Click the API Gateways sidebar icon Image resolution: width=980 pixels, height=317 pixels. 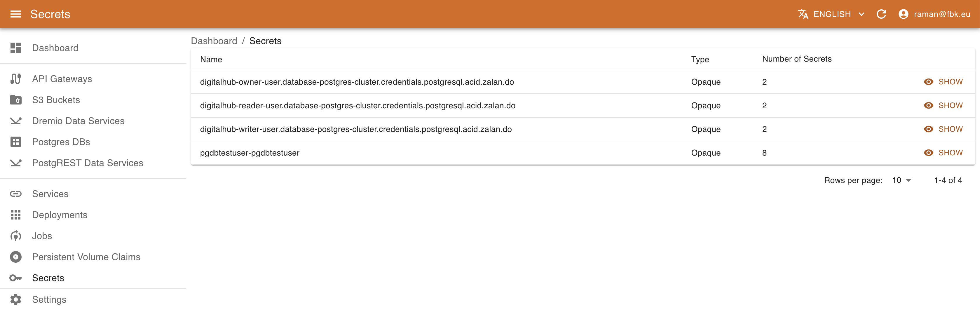point(15,79)
